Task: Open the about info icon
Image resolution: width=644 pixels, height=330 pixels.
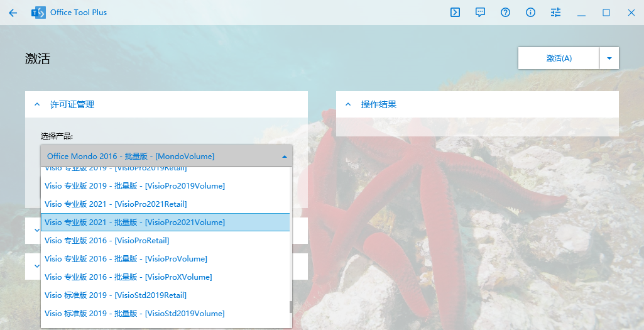Action: click(x=531, y=13)
